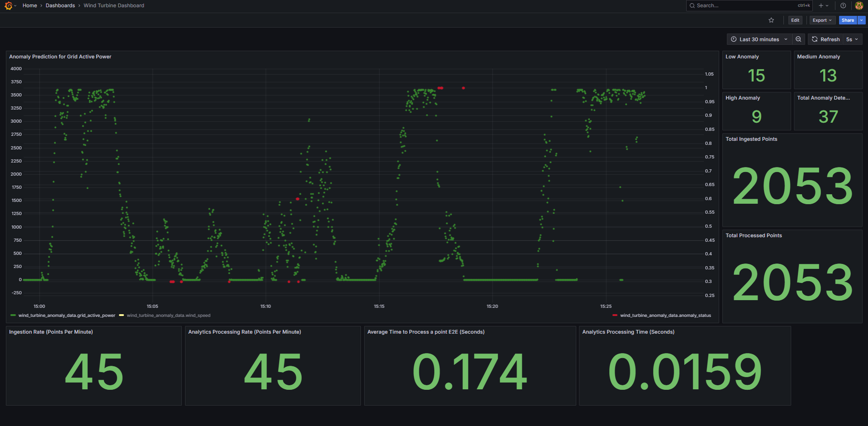The image size is (868, 426).
Task: Click the search magnifier icon
Action: pos(692,5)
